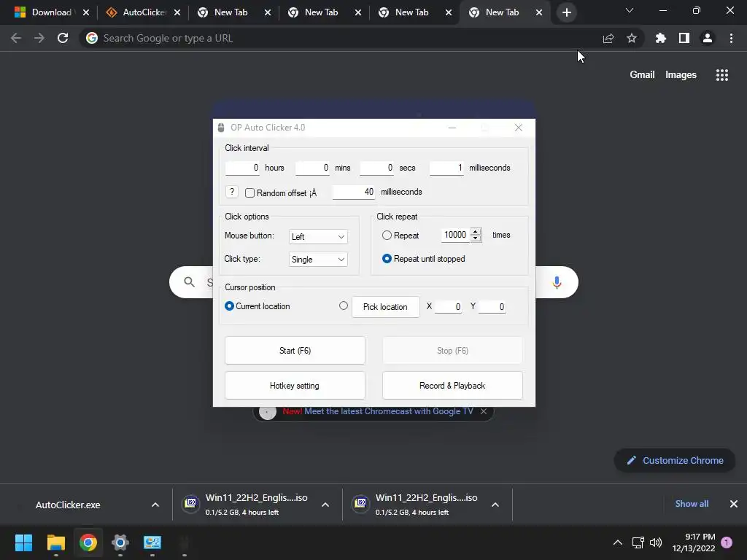The width and height of the screenshot is (747, 560).
Task: Open the Mouse button dropdown
Action: [x=318, y=237]
